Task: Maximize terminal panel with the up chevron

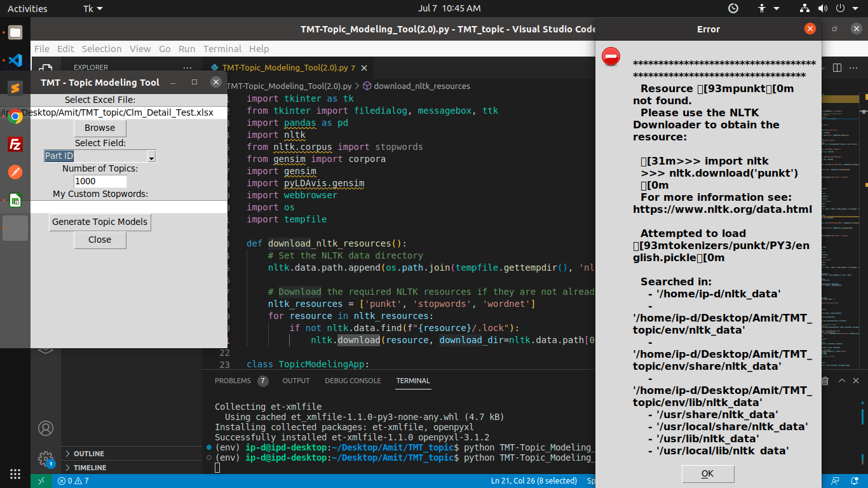Action: pos(842,381)
